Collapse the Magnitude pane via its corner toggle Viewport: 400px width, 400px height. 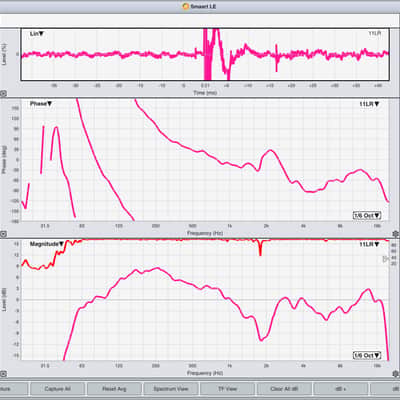tap(3, 374)
